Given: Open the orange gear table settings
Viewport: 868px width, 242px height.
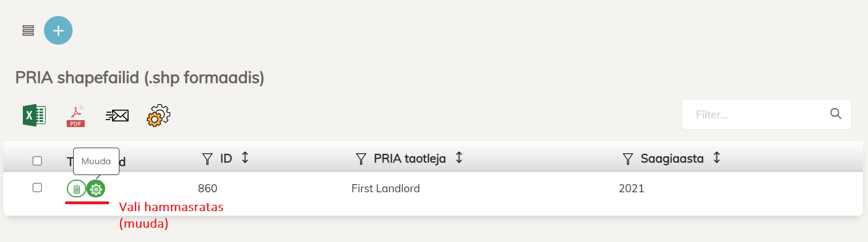Looking at the screenshot, I should [159, 116].
